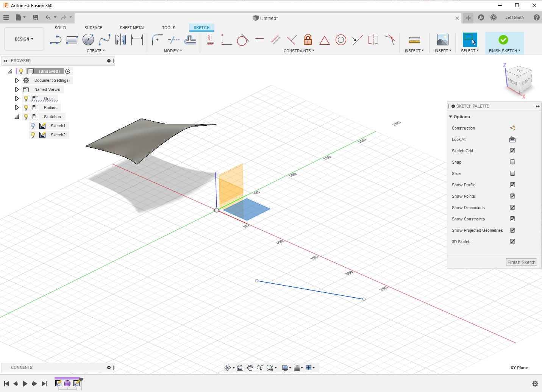Switch to the SOLID ribbon tab

pyautogui.click(x=60, y=27)
